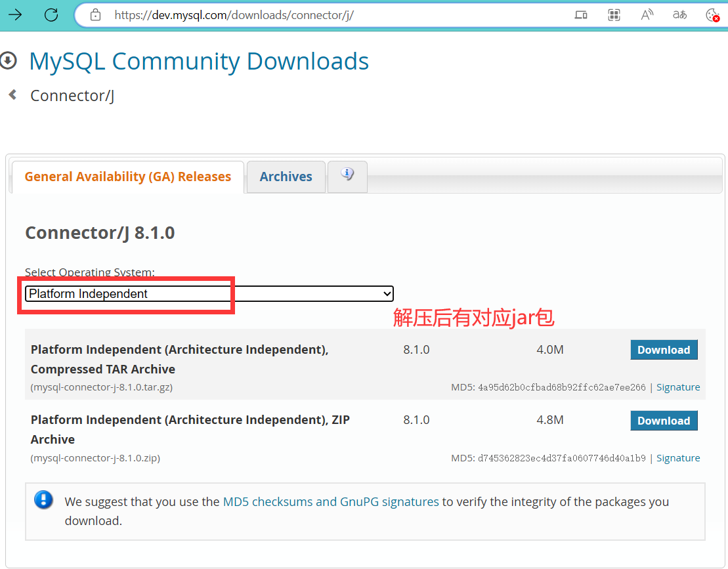Download the Compressed TAR Archive
The height and width of the screenshot is (569, 728).
click(664, 350)
